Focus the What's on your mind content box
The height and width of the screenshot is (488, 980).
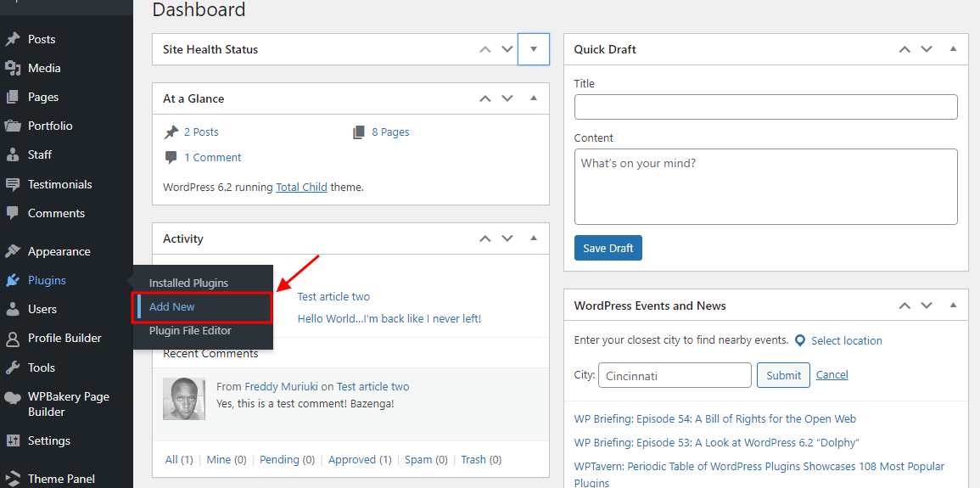[765, 186]
